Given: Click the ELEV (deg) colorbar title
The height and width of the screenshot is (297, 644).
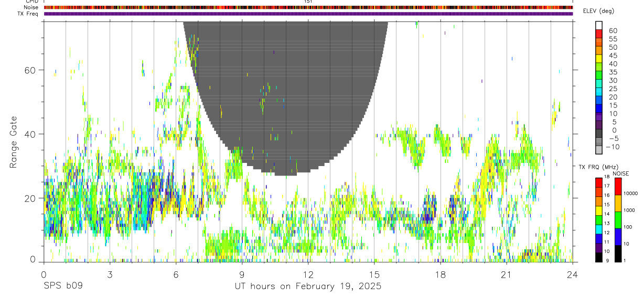Looking at the screenshot, I should point(598,11).
